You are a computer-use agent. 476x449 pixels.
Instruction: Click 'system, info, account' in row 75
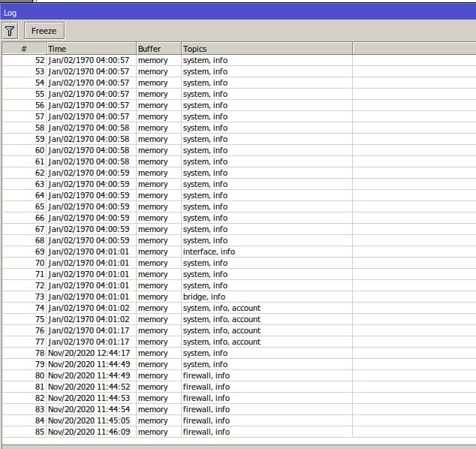point(221,319)
